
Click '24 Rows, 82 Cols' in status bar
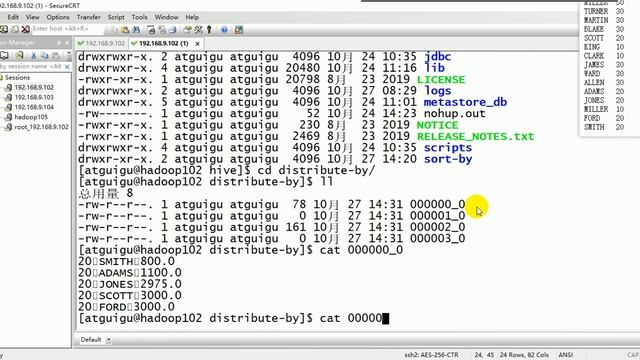pos(524,355)
